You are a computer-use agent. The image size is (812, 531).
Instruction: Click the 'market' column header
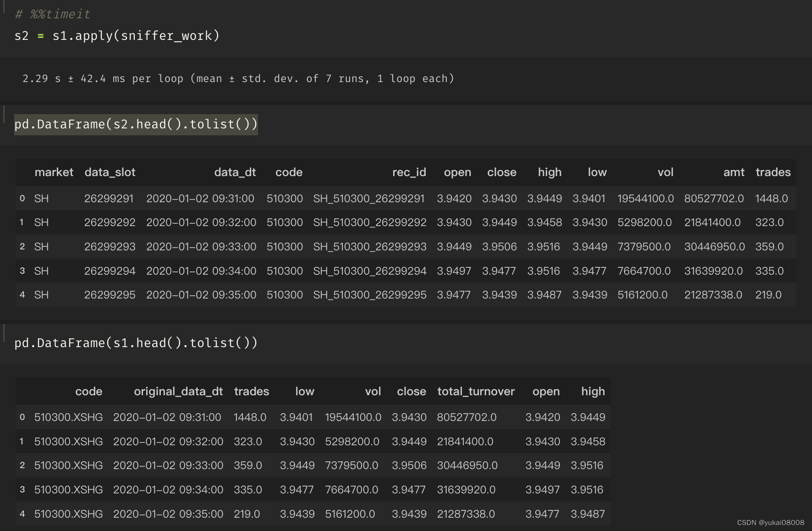point(54,172)
